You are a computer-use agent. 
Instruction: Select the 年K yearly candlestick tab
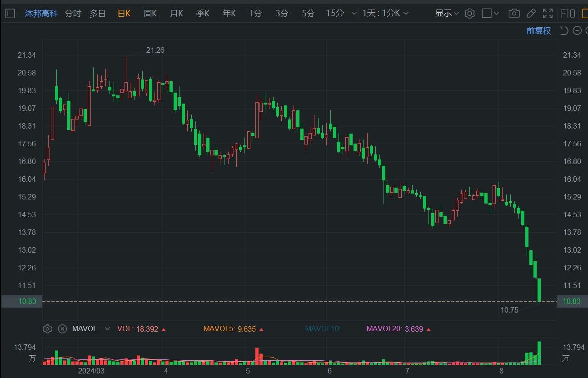tap(229, 14)
